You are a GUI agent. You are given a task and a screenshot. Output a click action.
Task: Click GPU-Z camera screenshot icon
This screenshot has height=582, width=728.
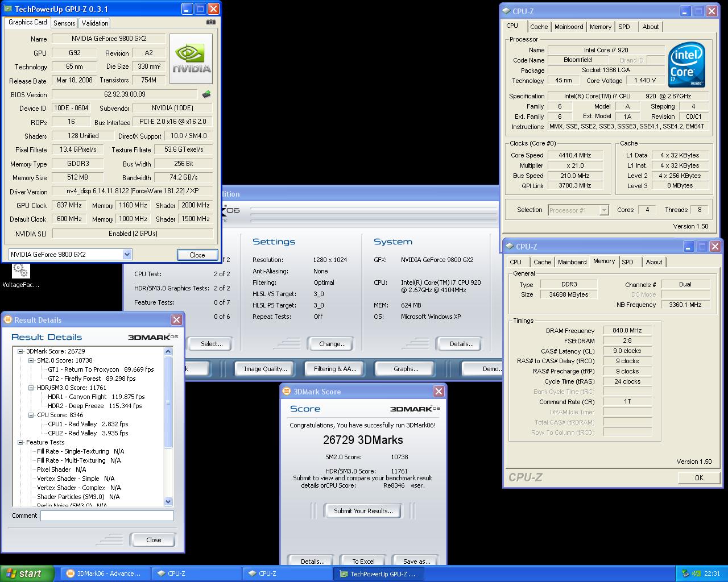pos(211,22)
